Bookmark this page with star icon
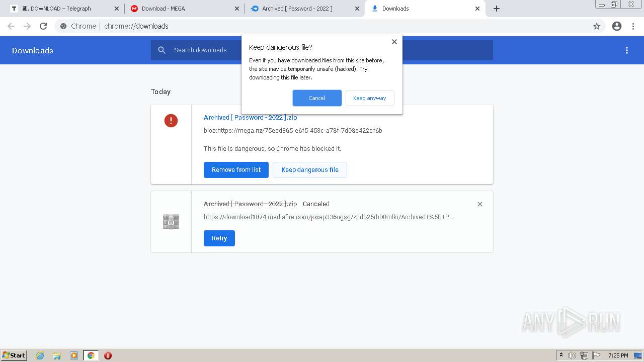This screenshot has width=644, height=362. [x=597, y=26]
